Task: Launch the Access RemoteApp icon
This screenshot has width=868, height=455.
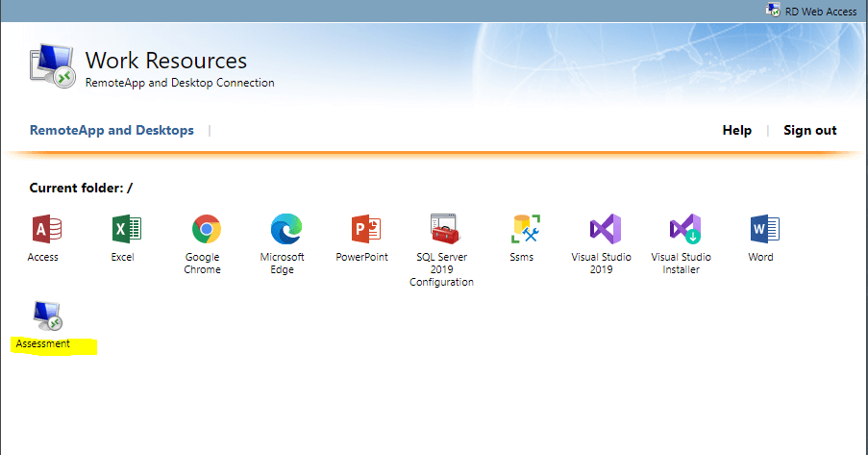Action: tap(47, 229)
